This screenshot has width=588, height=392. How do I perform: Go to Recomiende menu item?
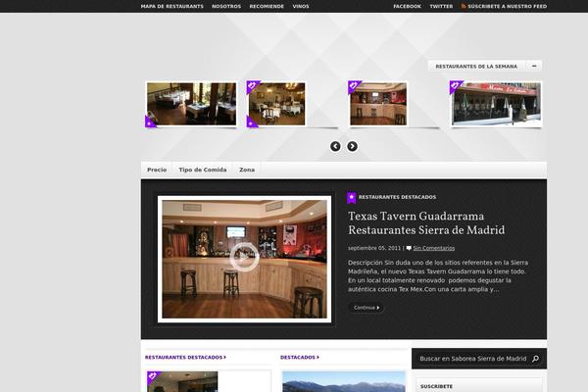[x=267, y=7]
